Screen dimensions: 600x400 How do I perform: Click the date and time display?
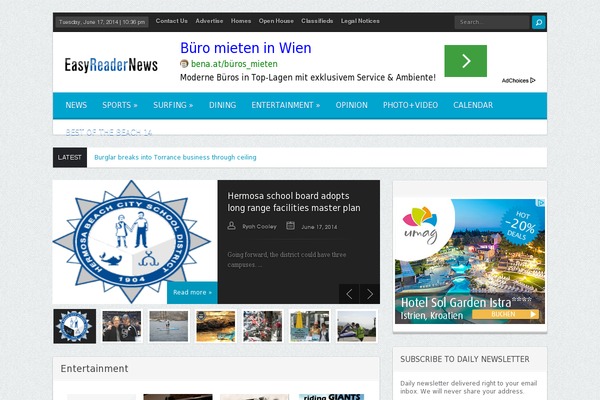[x=102, y=22]
